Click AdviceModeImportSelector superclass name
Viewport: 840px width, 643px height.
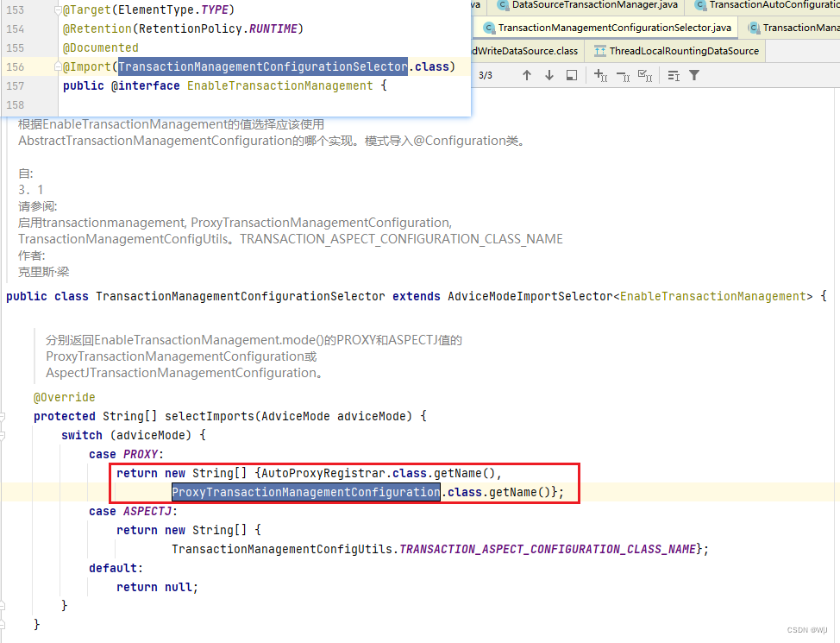click(530, 297)
